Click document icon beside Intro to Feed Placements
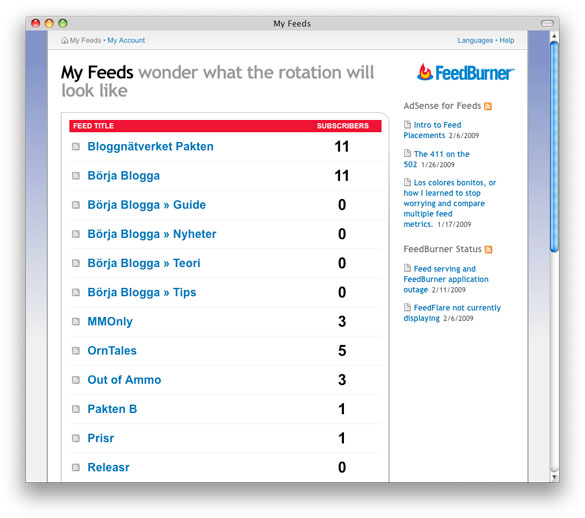 407,124
